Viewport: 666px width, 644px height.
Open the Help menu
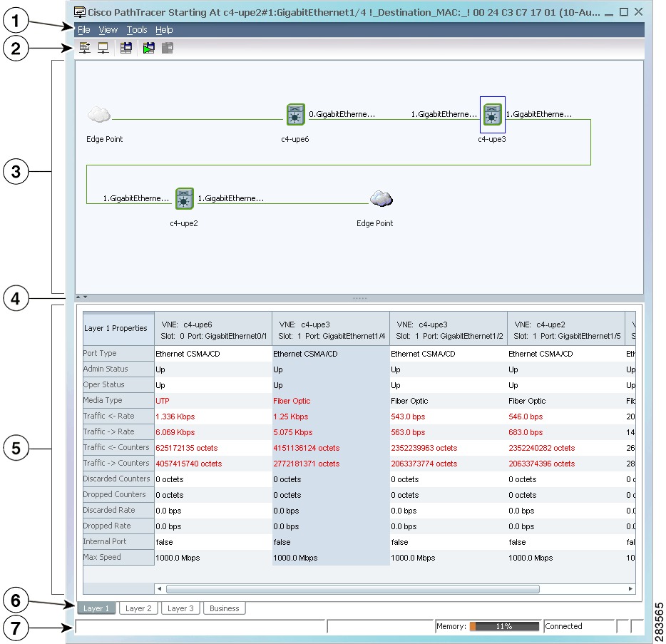point(164,30)
